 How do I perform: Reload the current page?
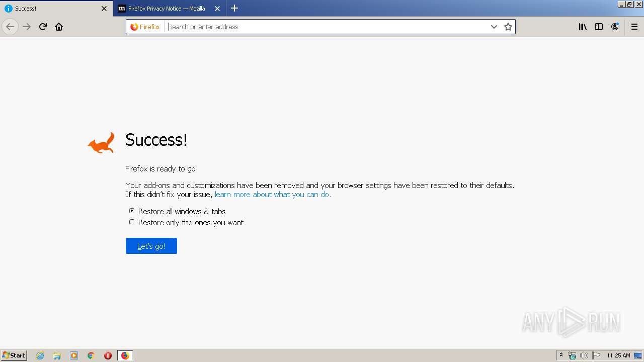tap(43, 27)
